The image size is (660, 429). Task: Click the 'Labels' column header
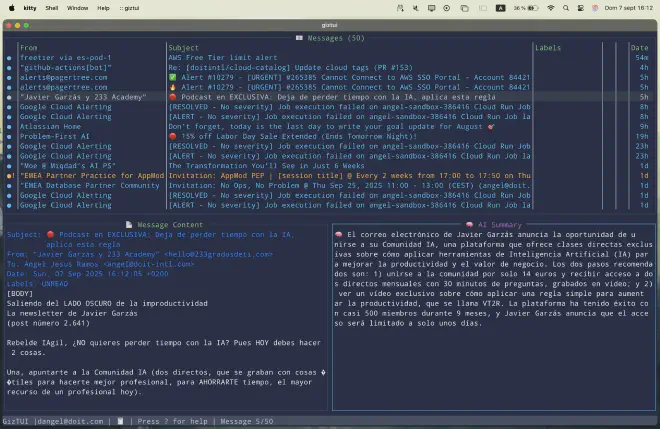[548, 48]
